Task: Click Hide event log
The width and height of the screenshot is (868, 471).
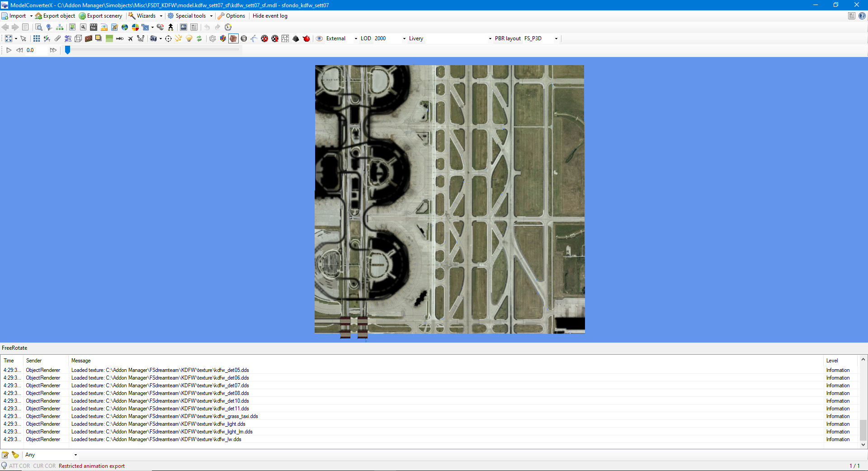Action: point(270,16)
